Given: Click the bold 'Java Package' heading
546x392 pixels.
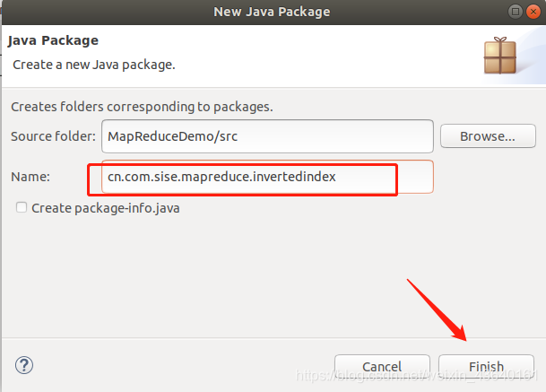Looking at the screenshot, I should coord(53,40).
